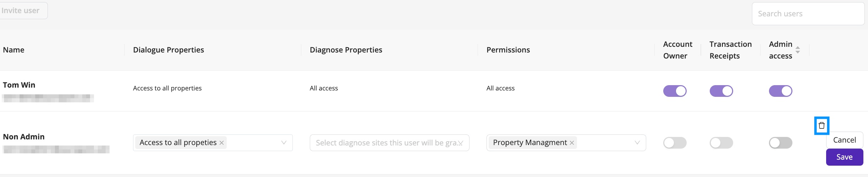868x177 pixels.
Task: Turn on Admin access for Non Admin
Action: coord(780,143)
